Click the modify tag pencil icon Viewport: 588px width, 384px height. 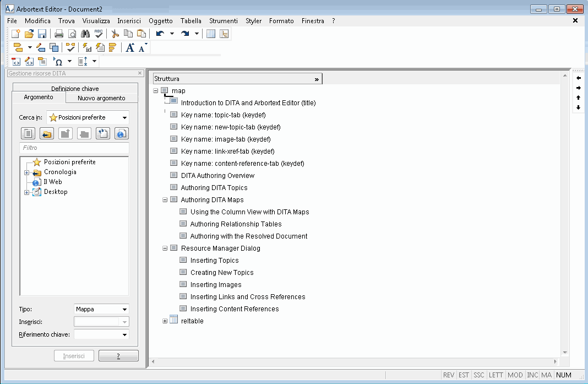click(x=41, y=48)
